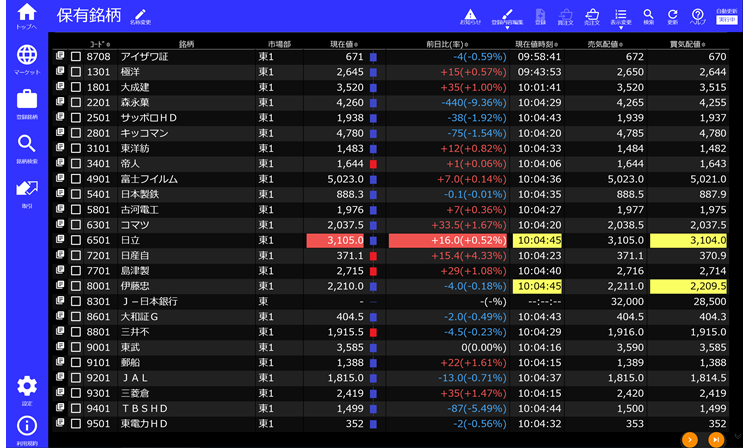The image size is (750, 448).
Task: Click the 銘柄 column header
Action: (x=187, y=44)
